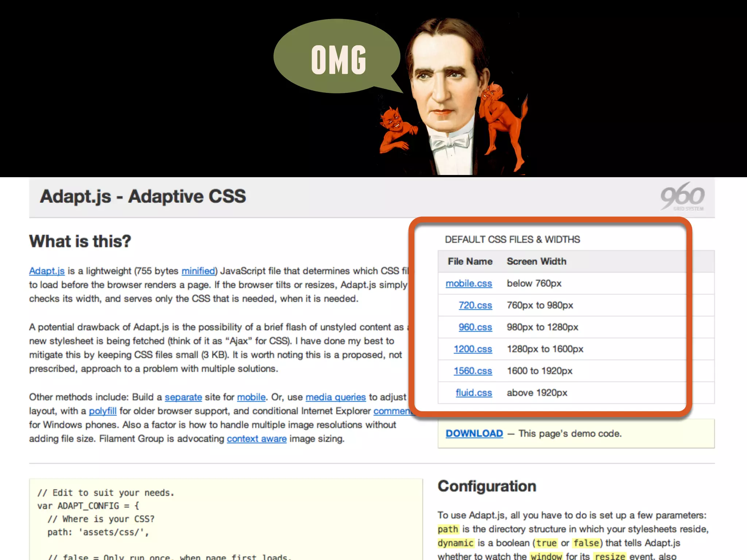747x560 pixels.
Task: Open the mobile.css file link
Action: click(x=469, y=283)
